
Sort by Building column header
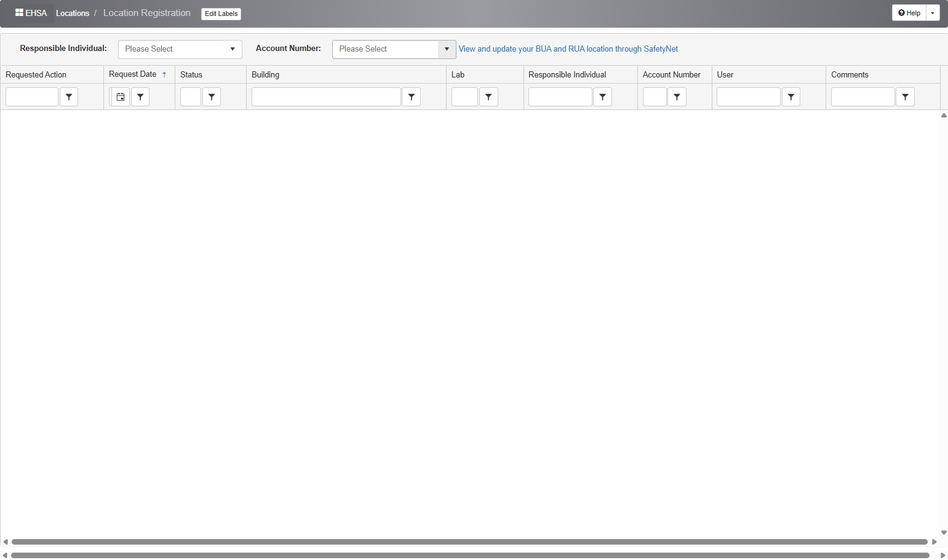(266, 74)
